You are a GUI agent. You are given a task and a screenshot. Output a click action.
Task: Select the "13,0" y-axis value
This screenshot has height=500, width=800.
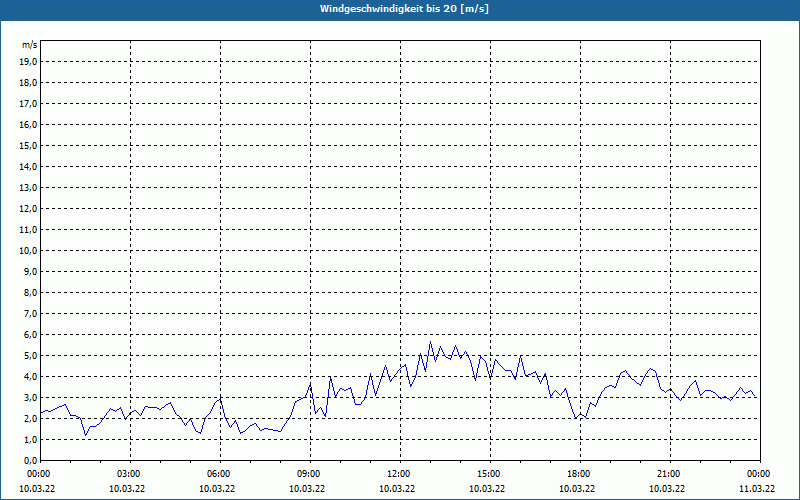coord(29,187)
